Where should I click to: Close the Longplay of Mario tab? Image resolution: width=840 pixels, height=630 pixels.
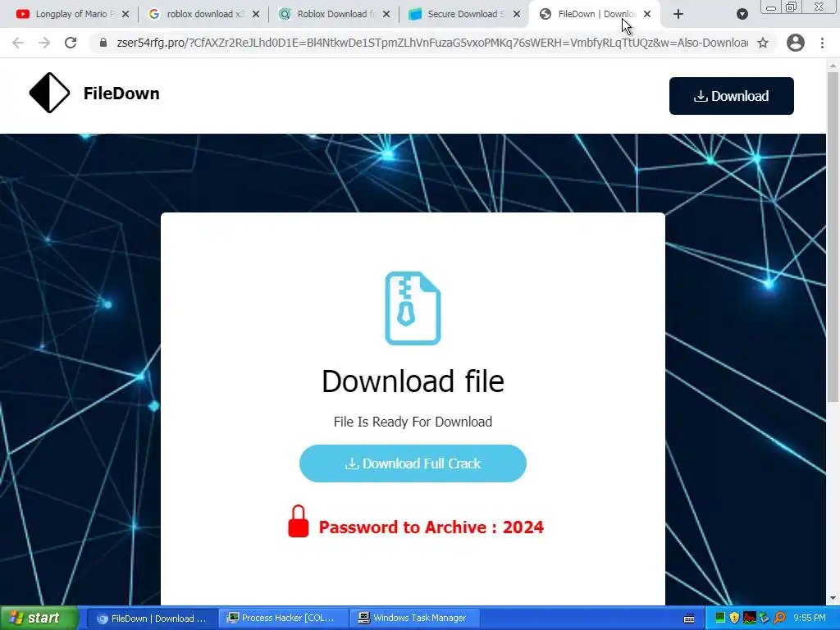tap(126, 15)
